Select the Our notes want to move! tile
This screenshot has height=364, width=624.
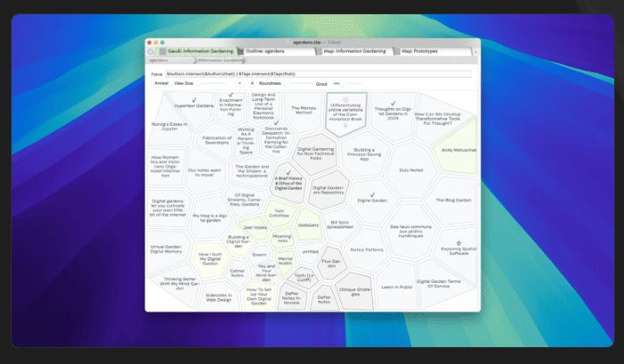pos(204,172)
